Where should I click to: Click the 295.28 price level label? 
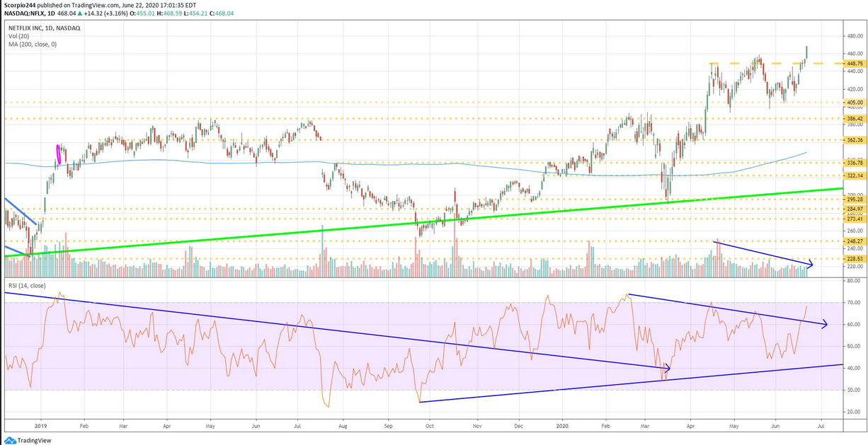point(854,200)
